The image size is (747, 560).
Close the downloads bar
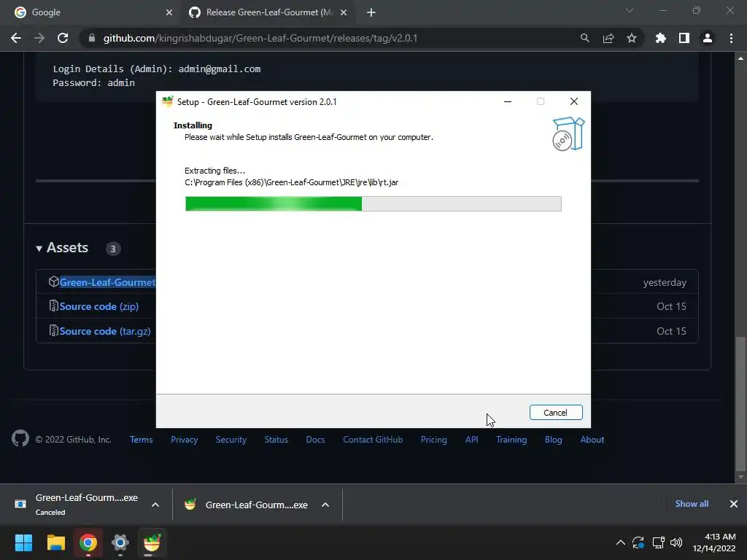point(734,504)
